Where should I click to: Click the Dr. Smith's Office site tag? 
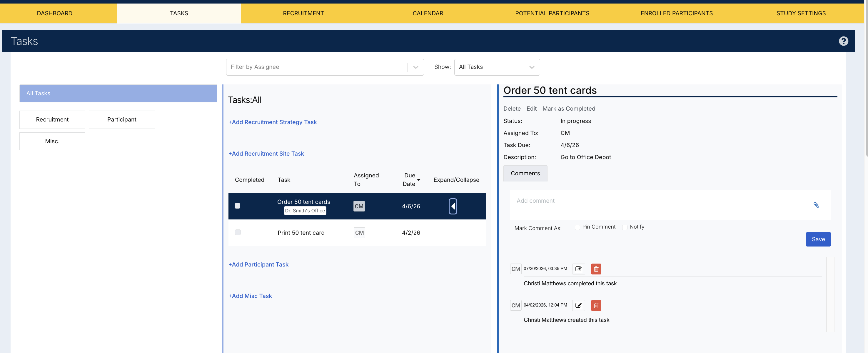point(305,211)
